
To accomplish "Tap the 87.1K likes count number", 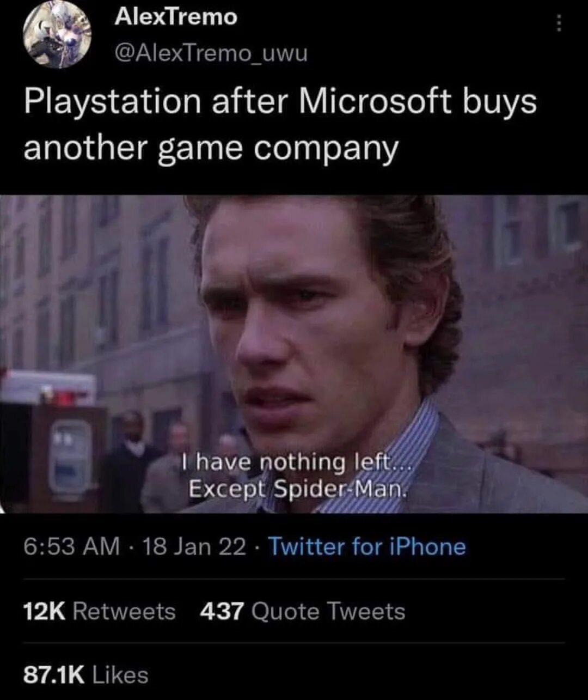I will click(x=54, y=675).
